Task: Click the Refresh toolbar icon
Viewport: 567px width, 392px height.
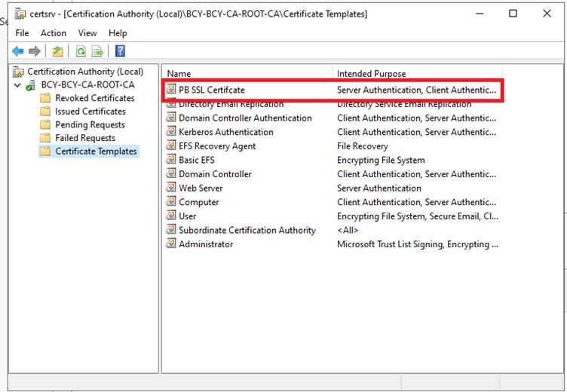Action: (x=80, y=51)
